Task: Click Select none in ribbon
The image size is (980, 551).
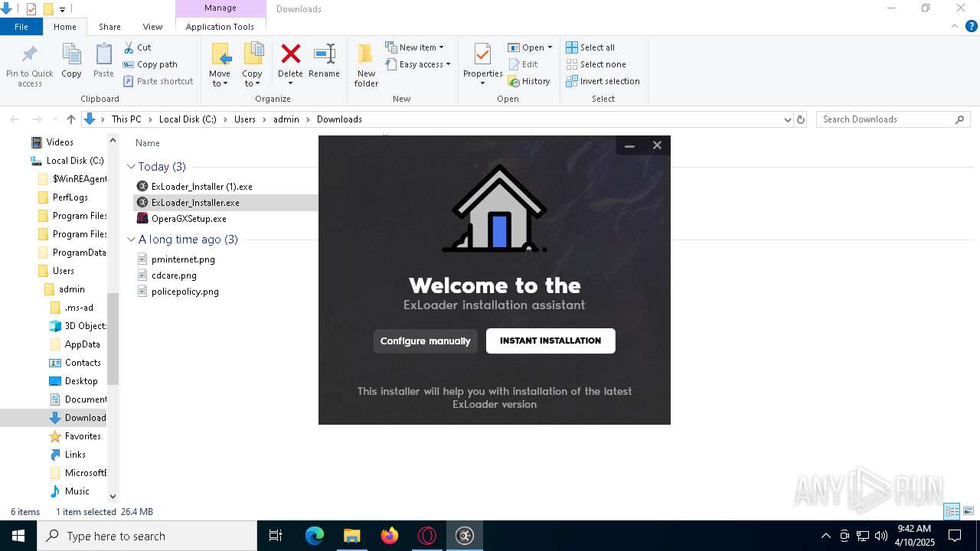Action: [x=596, y=64]
